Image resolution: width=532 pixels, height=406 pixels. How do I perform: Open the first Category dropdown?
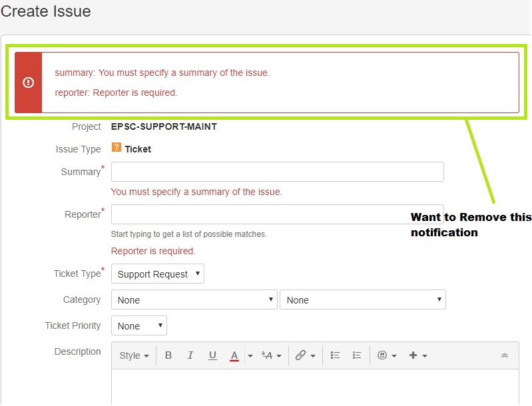point(194,300)
